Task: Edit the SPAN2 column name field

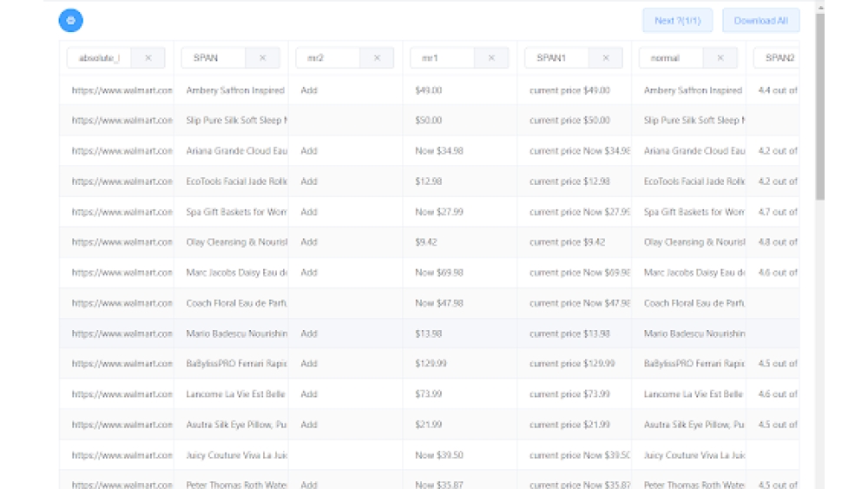Action: (x=777, y=57)
